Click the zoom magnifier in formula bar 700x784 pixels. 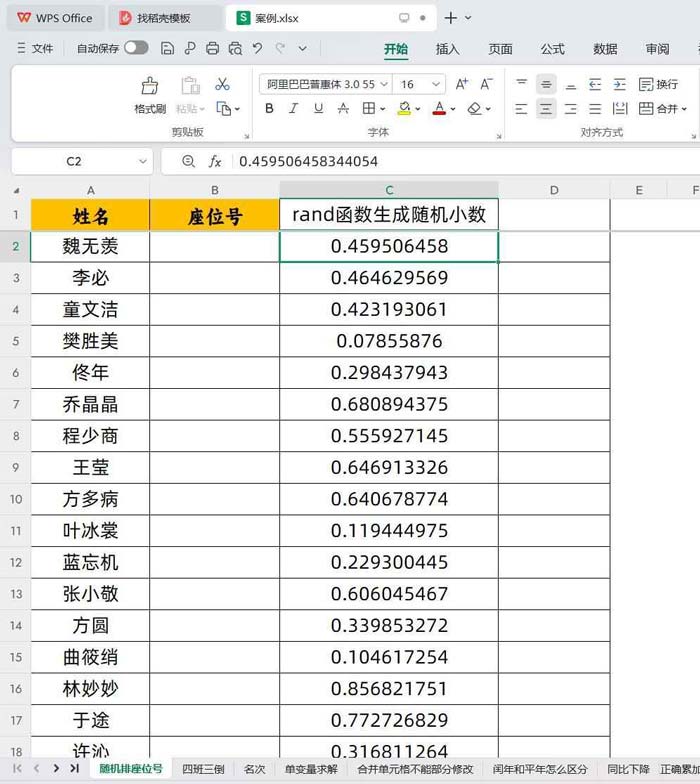pyautogui.click(x=188, y=161)
